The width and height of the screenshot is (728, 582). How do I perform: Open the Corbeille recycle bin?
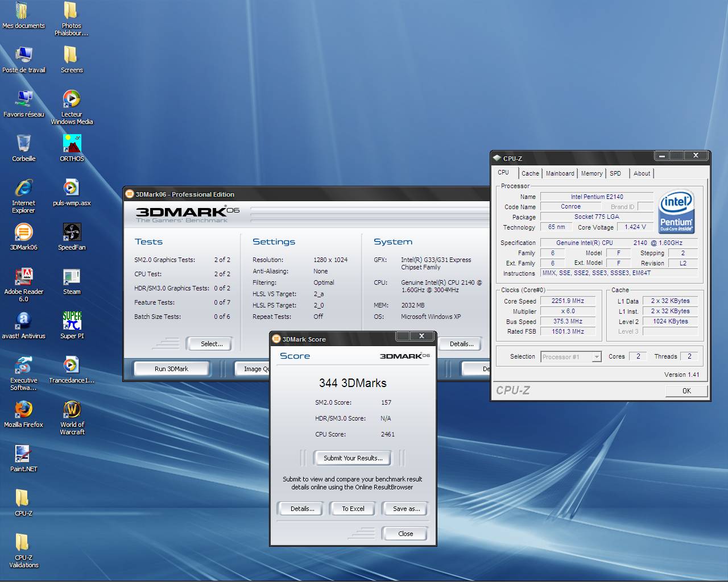(23, 144)
